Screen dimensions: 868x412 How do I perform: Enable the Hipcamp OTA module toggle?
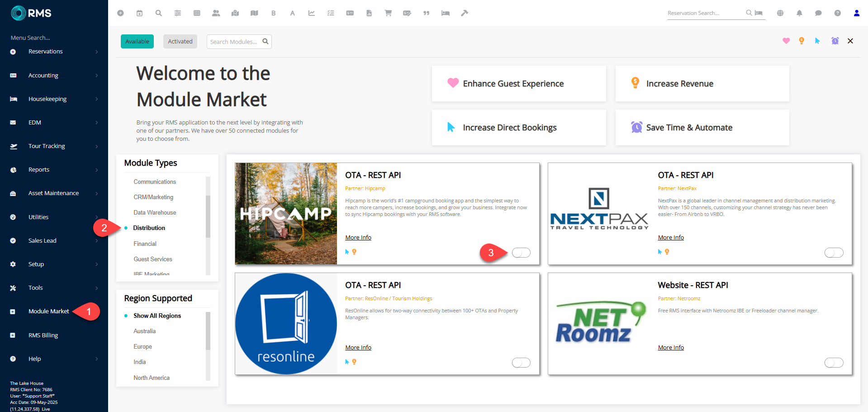pyautogui.click(x=521, y=253)
